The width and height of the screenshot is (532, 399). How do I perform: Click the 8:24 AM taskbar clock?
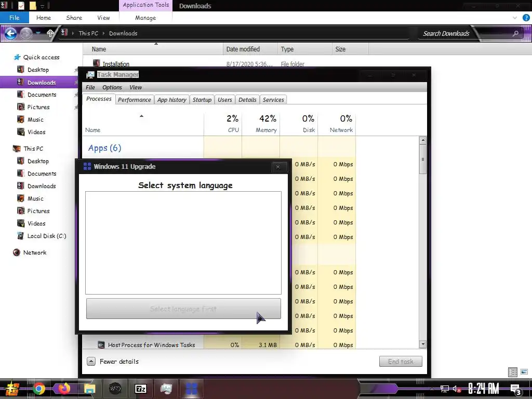484,389
